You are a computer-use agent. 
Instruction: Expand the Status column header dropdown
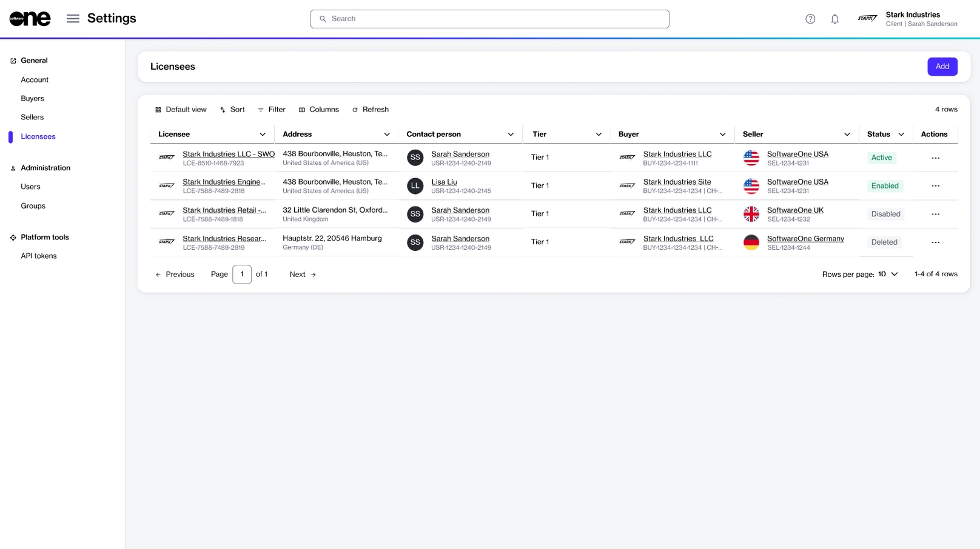coord(901,135)
